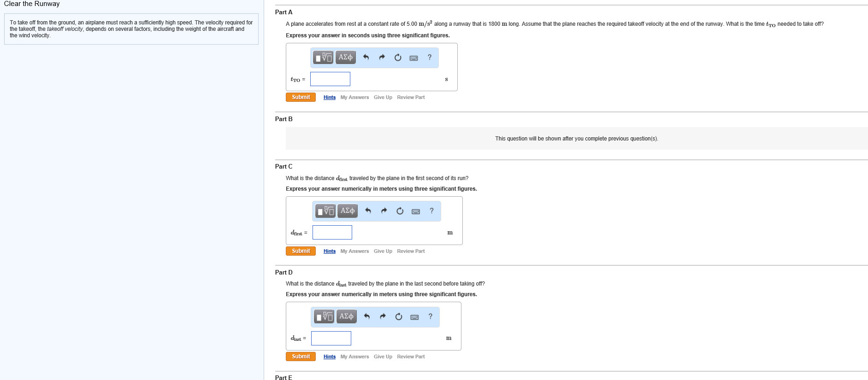Click redo arrow in Part A toolbar

pyautogui.click(x=382, y=58)
